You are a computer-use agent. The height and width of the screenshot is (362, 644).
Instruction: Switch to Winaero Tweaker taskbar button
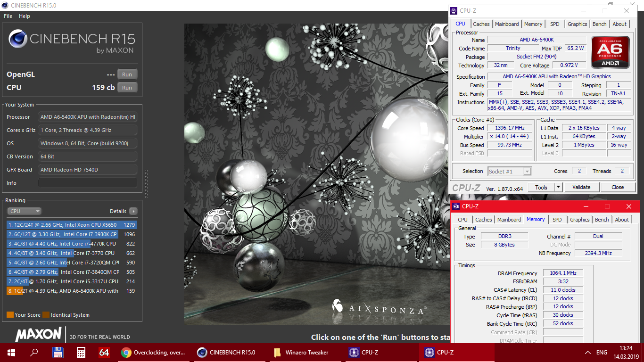point(305,352)
